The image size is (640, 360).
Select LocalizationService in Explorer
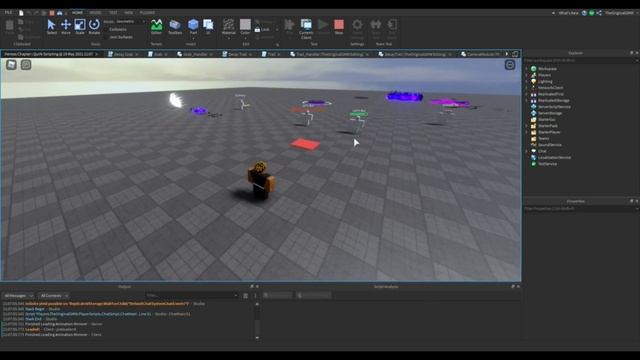554,158
